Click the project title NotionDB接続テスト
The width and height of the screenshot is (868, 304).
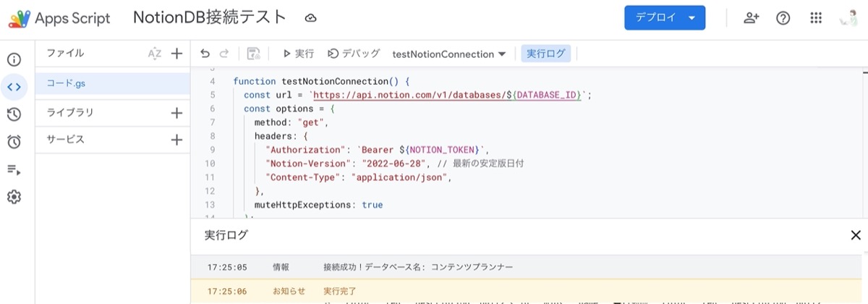(210, 18)
